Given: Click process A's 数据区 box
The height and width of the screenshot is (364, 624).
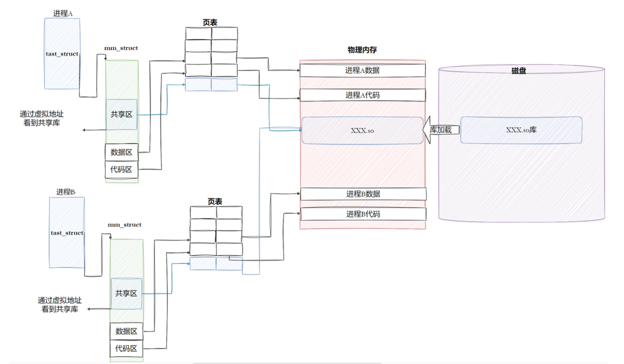Looking at the screenshot, I should 121,152.
